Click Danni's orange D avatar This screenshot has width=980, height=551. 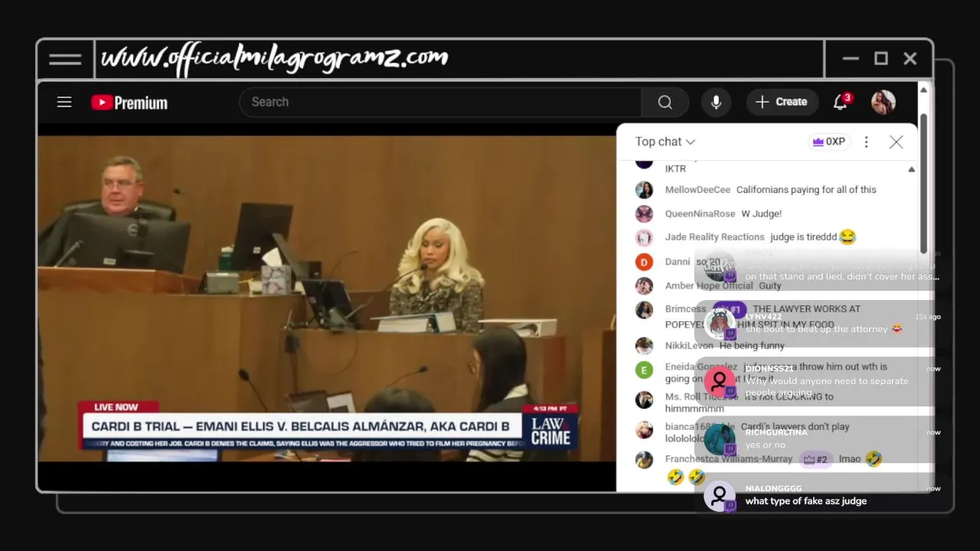tap(644, 262)
